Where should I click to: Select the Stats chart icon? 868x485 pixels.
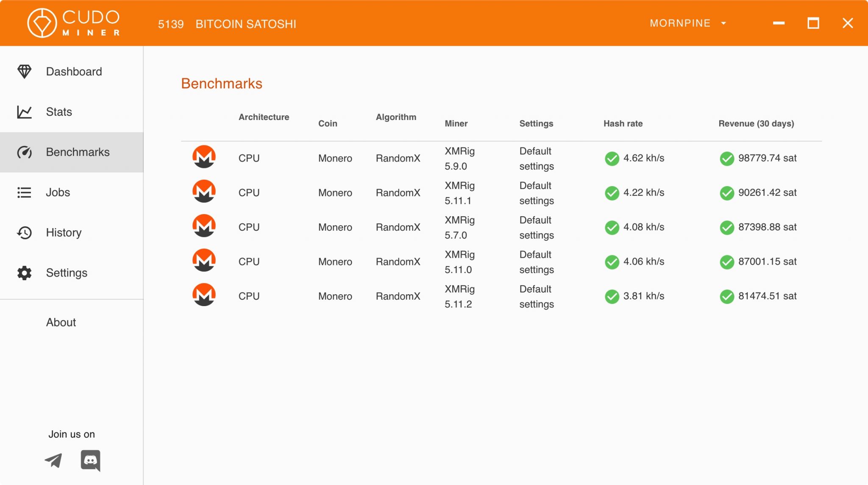24,111
